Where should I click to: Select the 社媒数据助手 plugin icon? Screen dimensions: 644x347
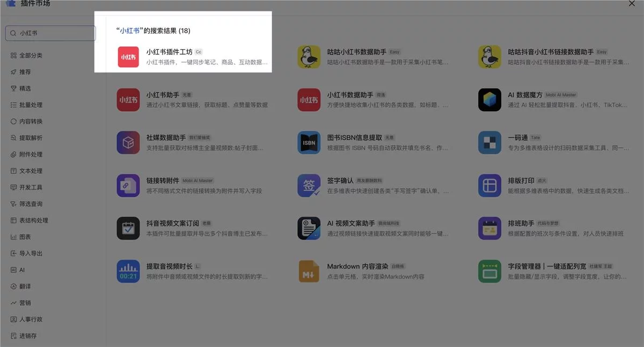click(x=128, y=143)
